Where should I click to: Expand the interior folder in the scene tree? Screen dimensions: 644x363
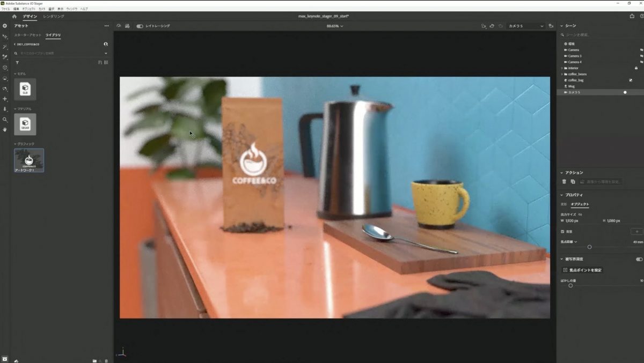click(x=562, y=68)
